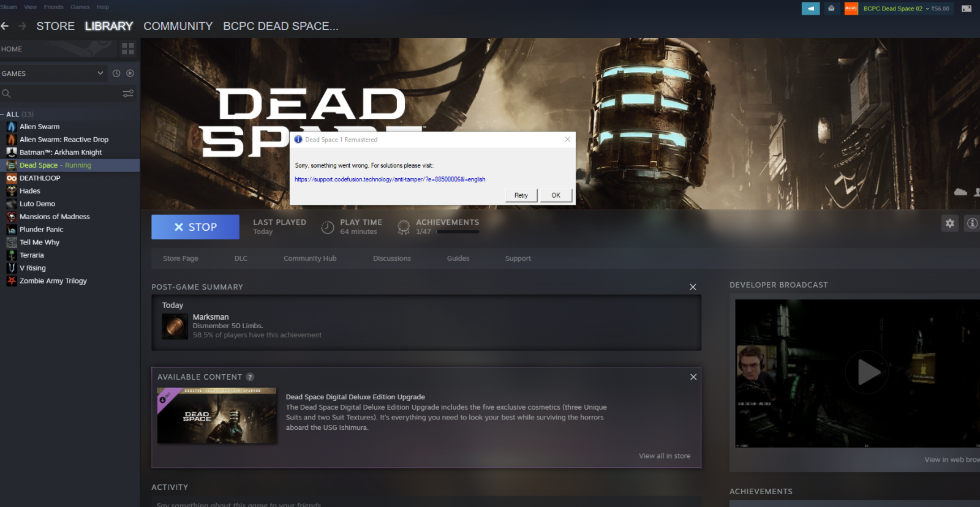The height and width of the screenshot is (507, 980).
Task: Open the BCPC Dead Space 02 account dropdown
Action: tap(906, 9)
